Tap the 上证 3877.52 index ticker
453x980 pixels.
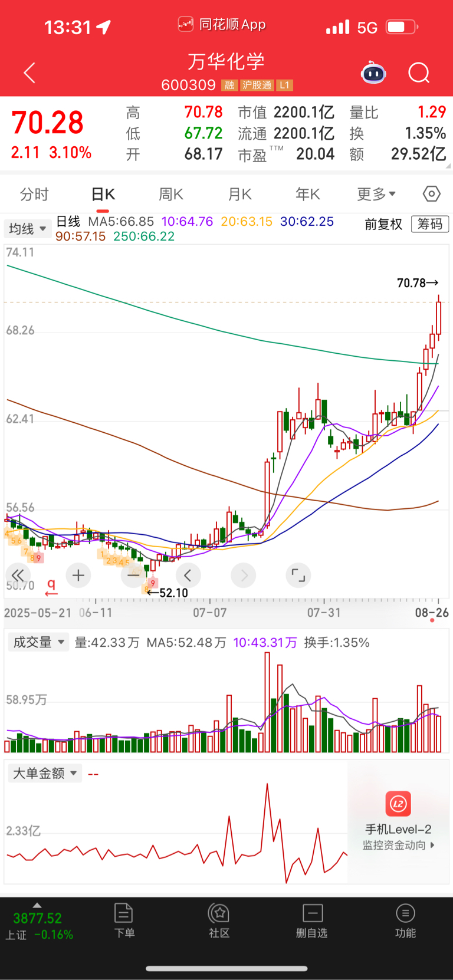(39, 926)
